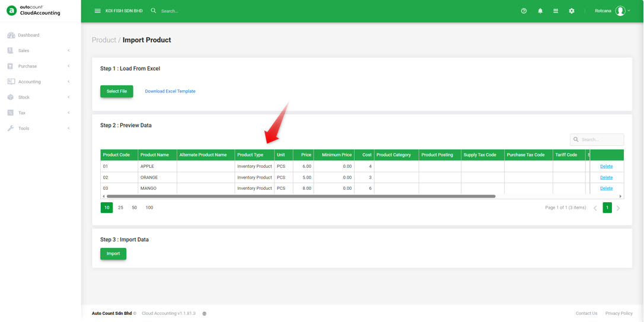Set page size to 25 items
This screenshot has width=644, height=322.
tap(121, 208)
